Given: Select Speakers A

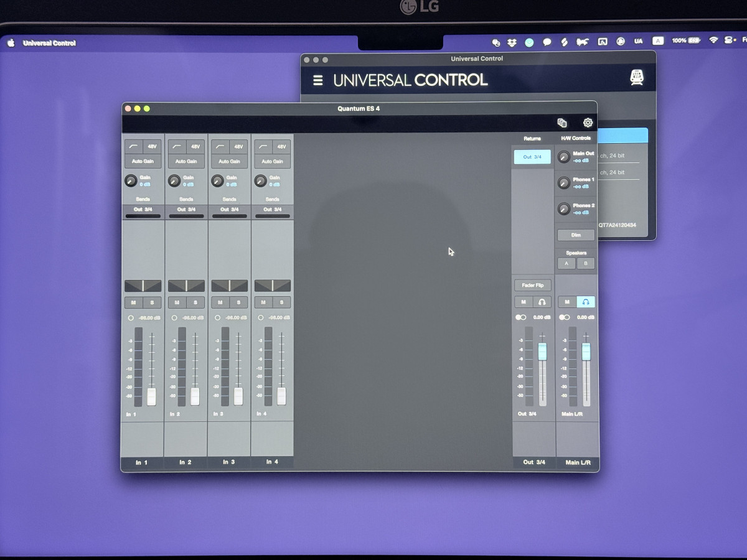Looking at the screenshot, I should (x=566, y=263).
